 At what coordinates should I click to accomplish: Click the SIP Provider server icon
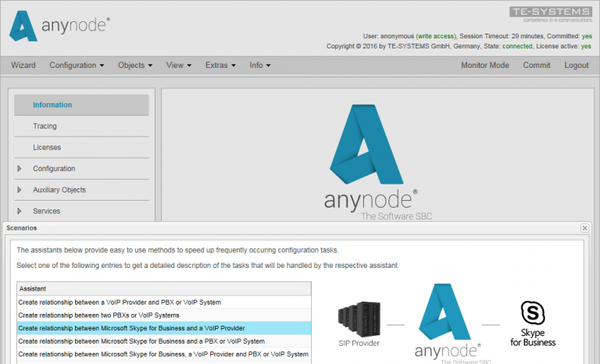(359, 319)
